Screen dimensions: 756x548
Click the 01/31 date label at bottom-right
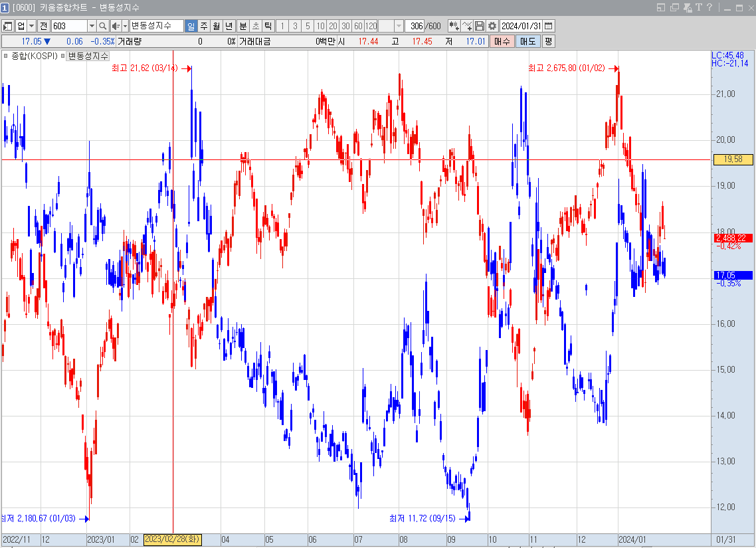pos(726,540)
